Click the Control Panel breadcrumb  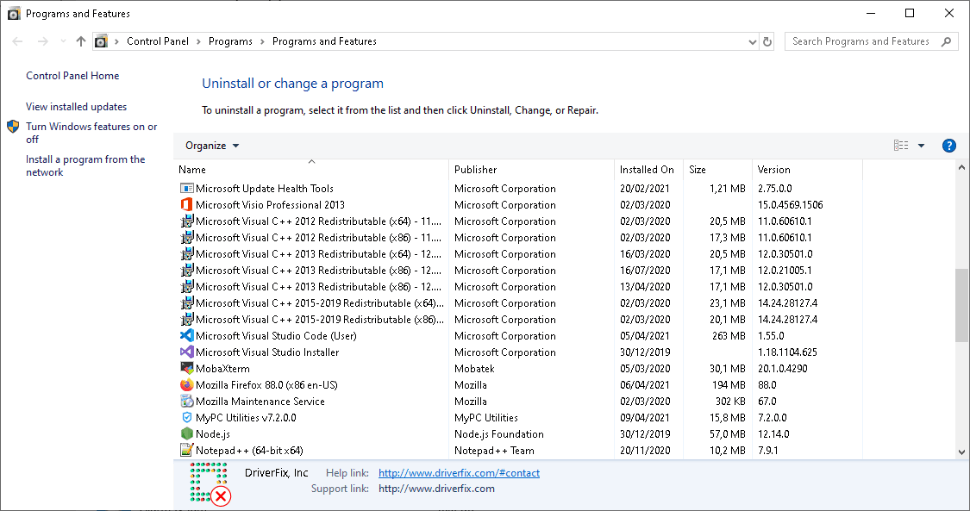click(158, 41)
